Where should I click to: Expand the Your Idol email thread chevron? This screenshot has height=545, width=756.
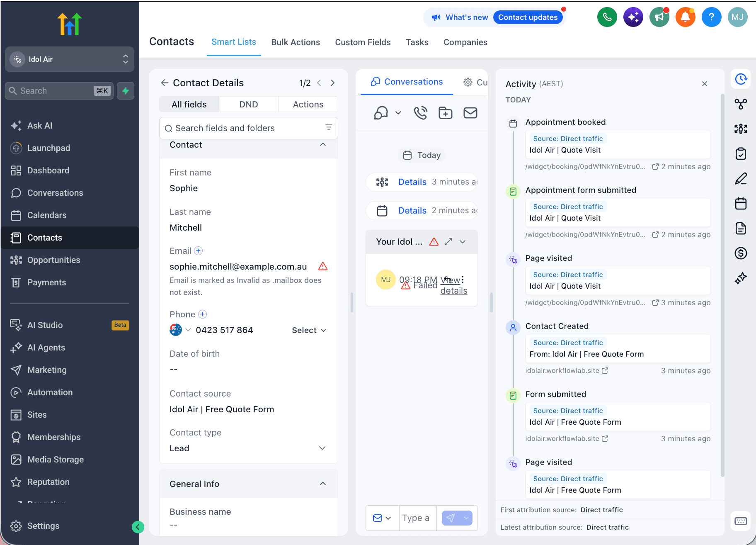pos(463,242)
